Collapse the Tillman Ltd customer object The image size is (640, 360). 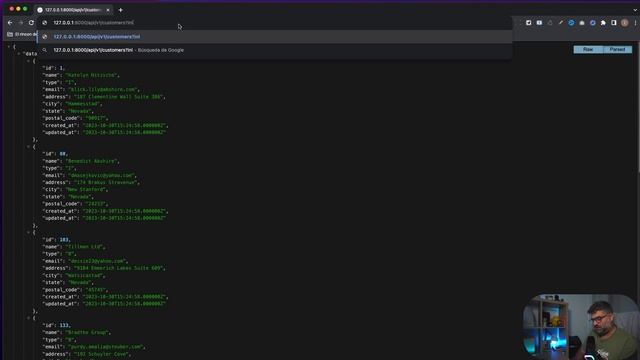pos(29,232)
